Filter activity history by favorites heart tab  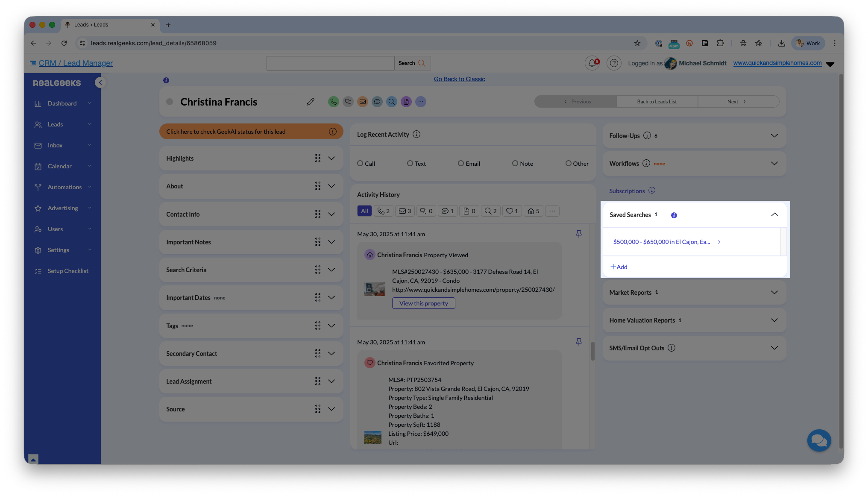[x=512, y=211]
